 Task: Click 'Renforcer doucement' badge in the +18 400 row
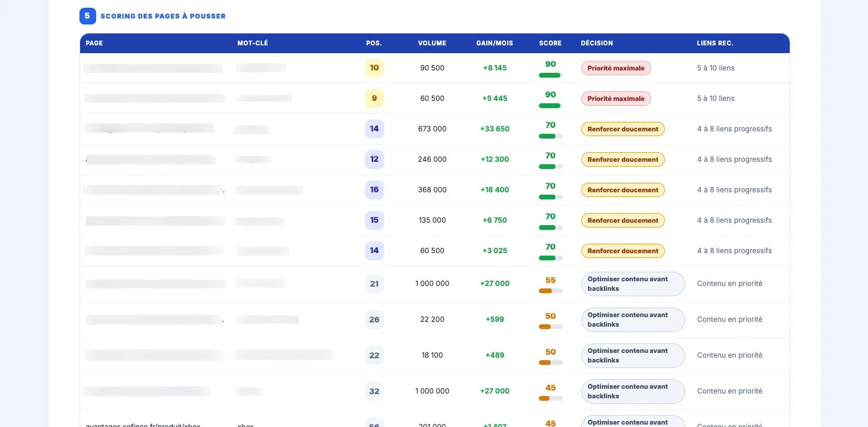coord(623,190)
